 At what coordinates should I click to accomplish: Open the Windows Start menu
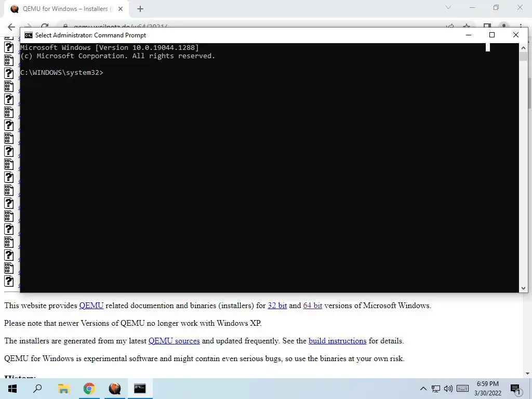[12, 389]
